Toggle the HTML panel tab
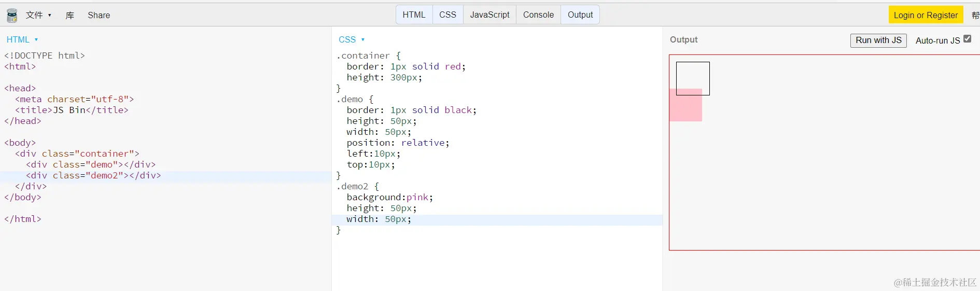This screenshot has width=980, height=291. 414,15
